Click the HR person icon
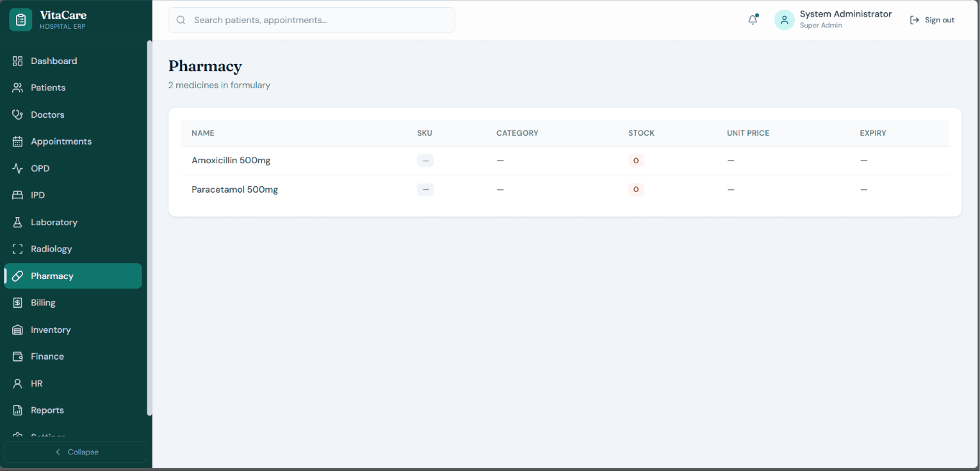Image resolution: width=980 pixels, height=471 pixels. [18, 383]
